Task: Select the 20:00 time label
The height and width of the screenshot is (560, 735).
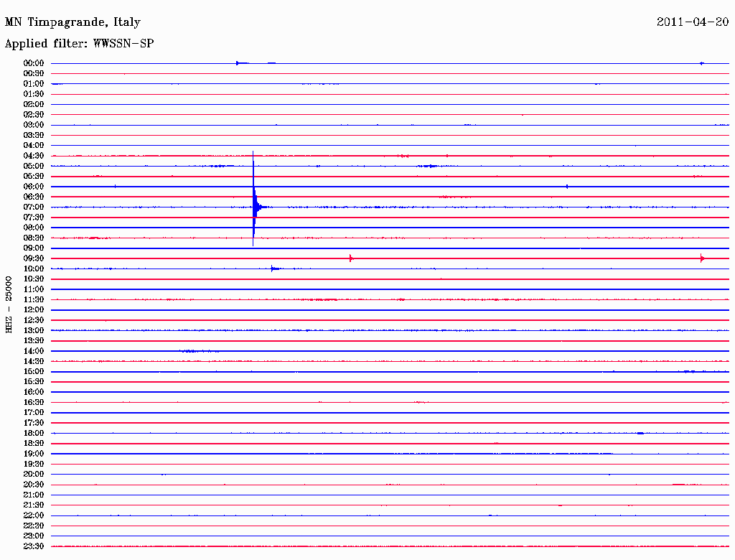Action: click(34, 475)
